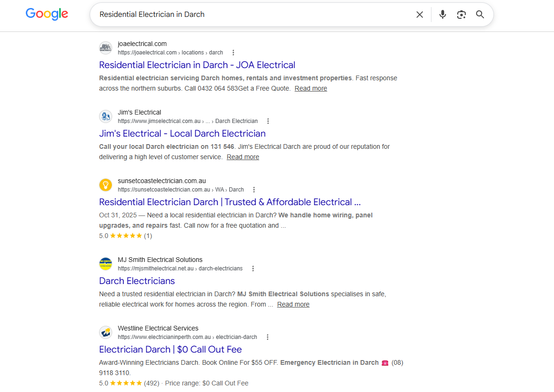This screenshot has height=392, width=554.
Task: Click the MJ Smith Electrical Solutions site name
Action: [160, 260]
